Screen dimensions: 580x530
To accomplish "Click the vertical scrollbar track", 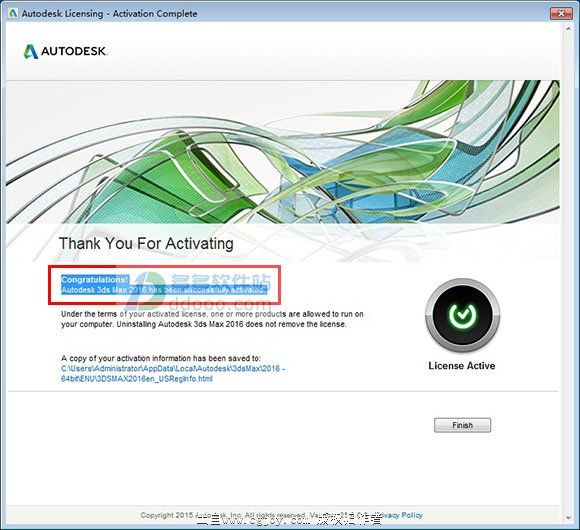I will tap(569, 273).
